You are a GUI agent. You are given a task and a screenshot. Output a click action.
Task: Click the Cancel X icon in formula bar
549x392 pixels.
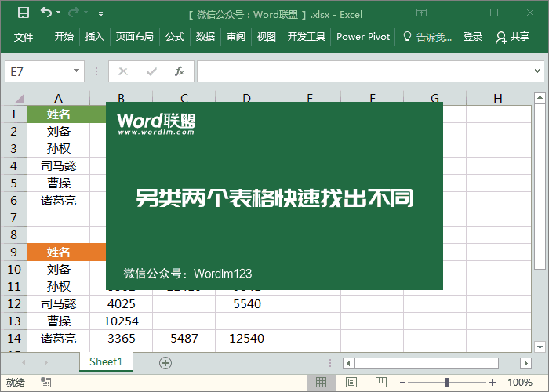point(123,72)
